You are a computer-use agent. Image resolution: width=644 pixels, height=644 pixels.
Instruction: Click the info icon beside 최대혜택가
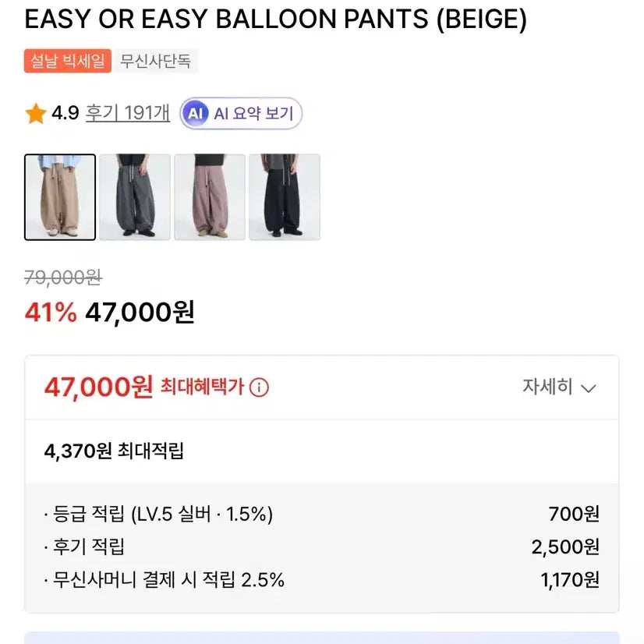259,387
